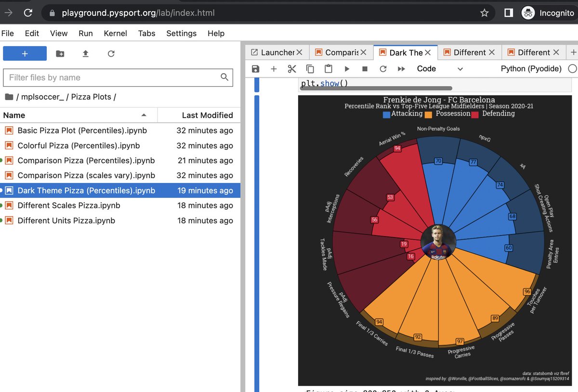This screenshot has width=578, height=392.
Task: Interrupt the kernel with stop icon
Action: (365, 69)
